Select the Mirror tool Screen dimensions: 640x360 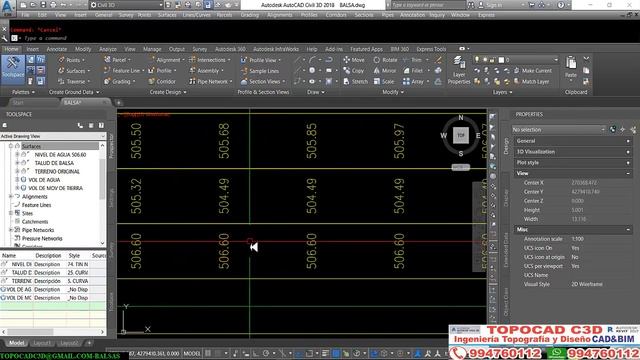(384, 71)
